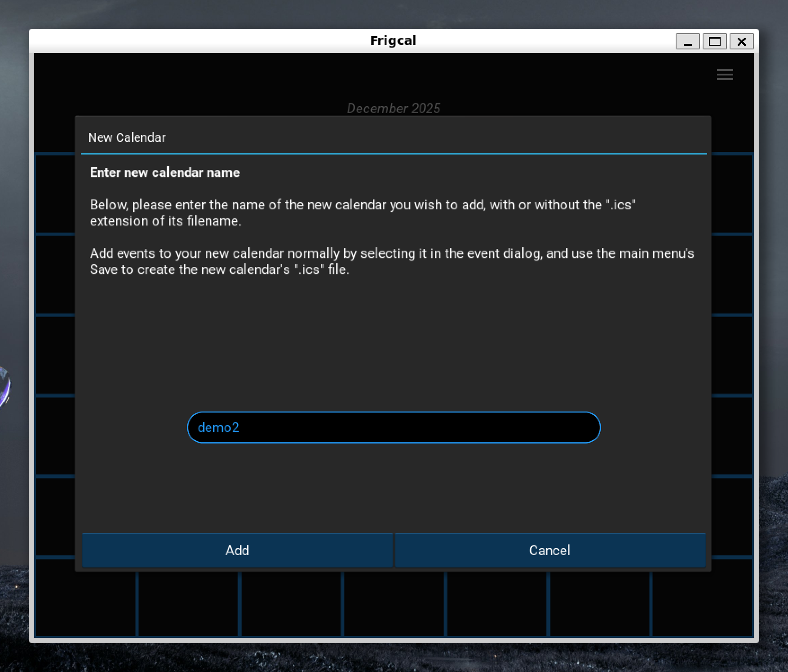Select middle day cell in bottom calendar row

pyautogui.click(x=394, y=604)
